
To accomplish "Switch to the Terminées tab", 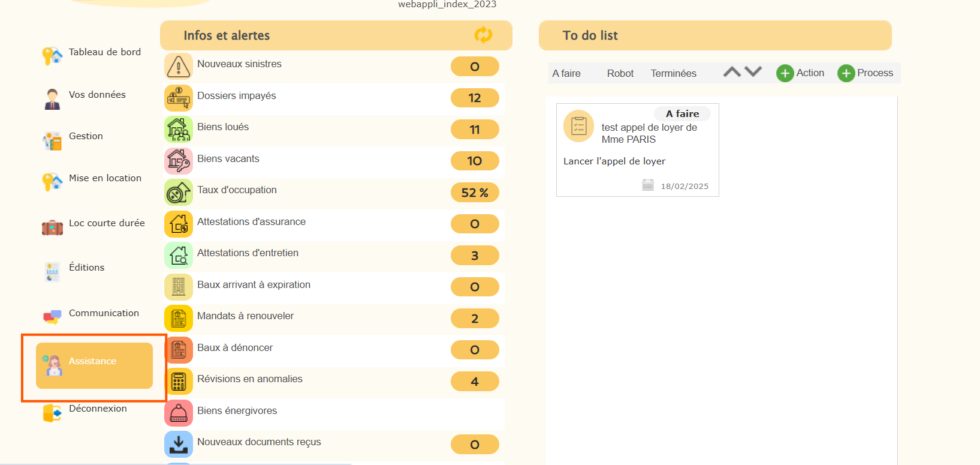I will (674, 73).
